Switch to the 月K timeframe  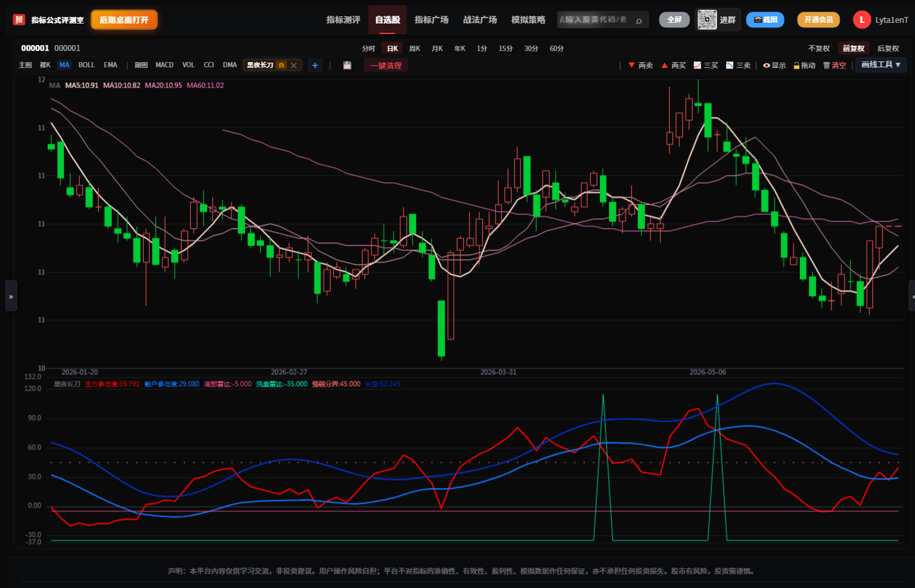437,48
